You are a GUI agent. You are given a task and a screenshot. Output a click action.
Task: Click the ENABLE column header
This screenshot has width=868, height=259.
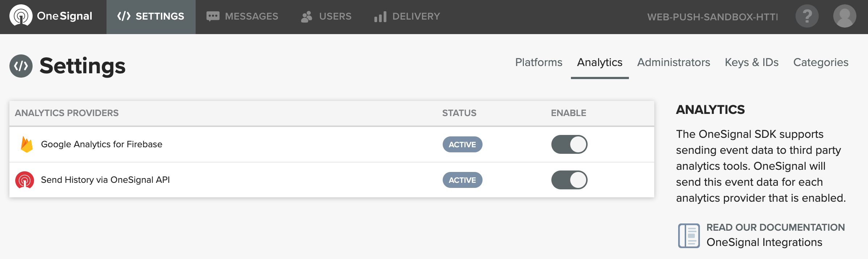[568, 113]
